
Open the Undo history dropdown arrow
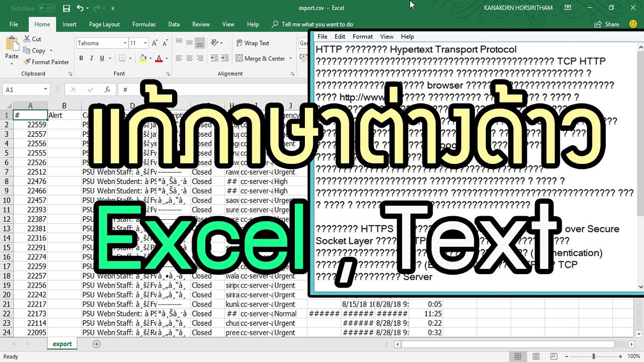pyautogui.click(x=88, y=9)
